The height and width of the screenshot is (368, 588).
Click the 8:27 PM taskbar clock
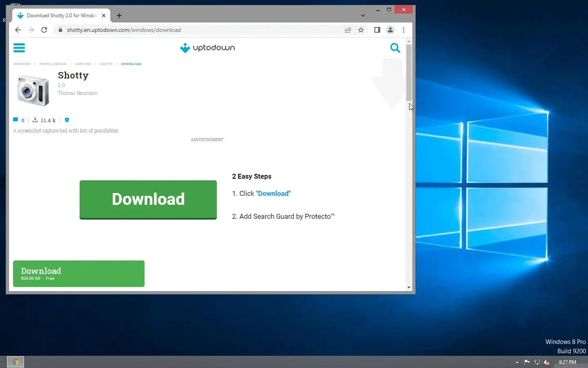point(568,362)
